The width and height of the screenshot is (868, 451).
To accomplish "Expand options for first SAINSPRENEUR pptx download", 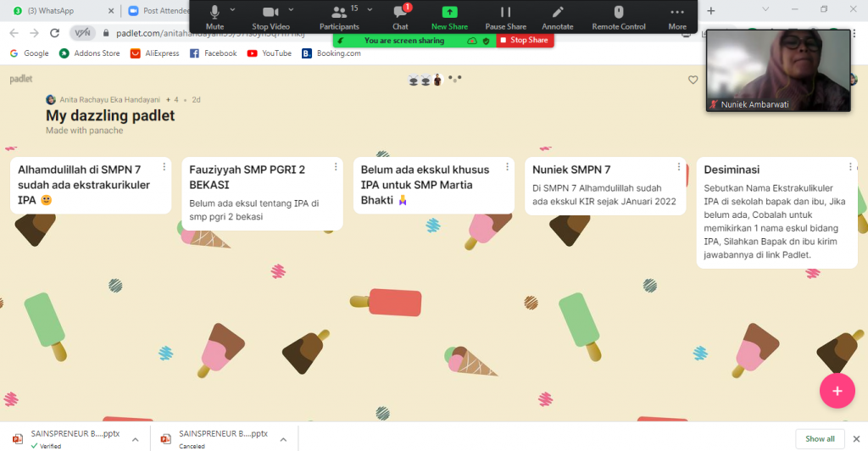I will 135,439.
